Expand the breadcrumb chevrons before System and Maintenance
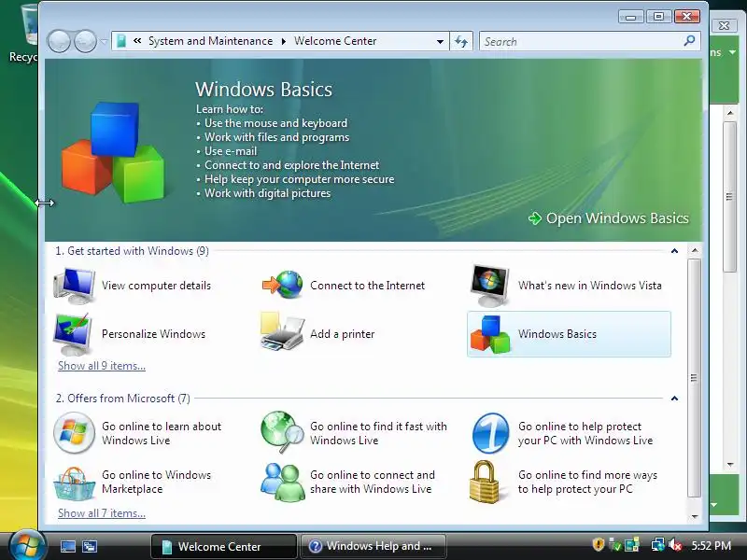 pos(137,41)
